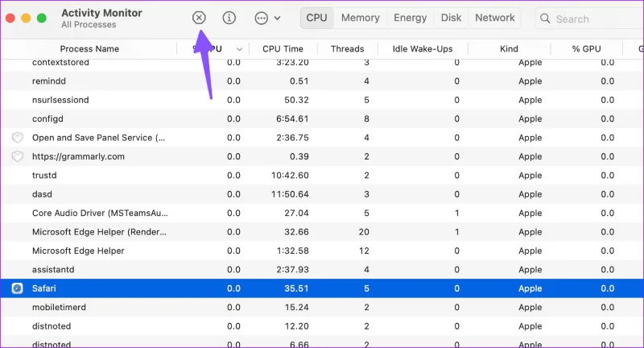Sort by Kind column header
The image size is (644, 348).
click(x=509, y=49)
